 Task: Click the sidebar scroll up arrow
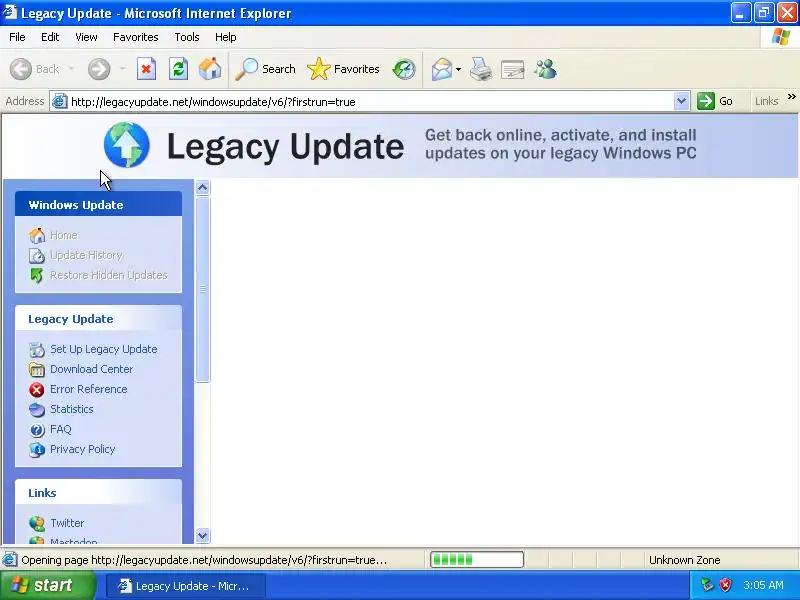203,188
